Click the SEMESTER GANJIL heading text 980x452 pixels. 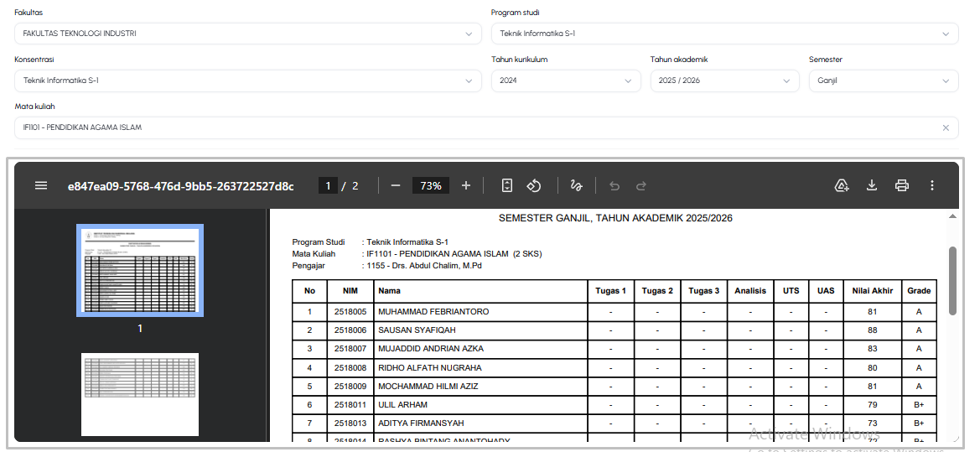click(x=615, y=218)
